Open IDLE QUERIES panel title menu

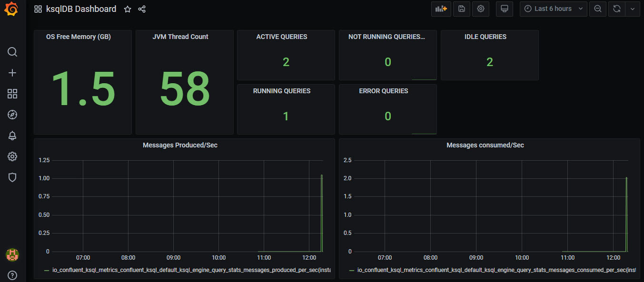485,37
